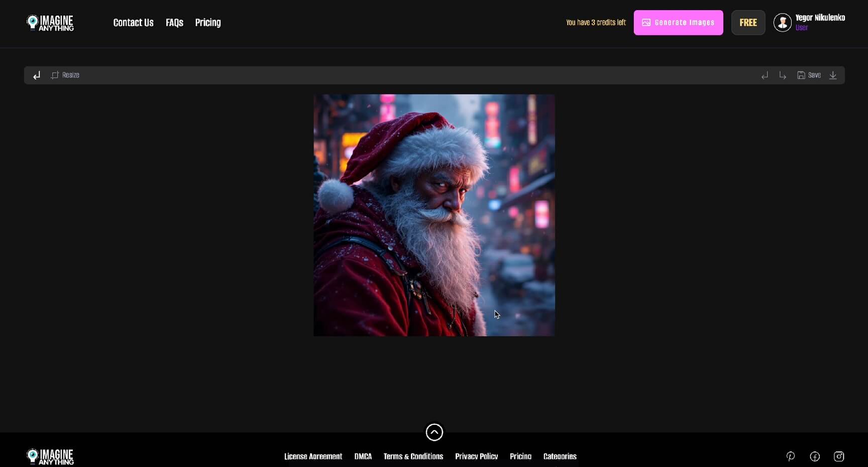
Task: Click the Imagine Anything header logo
Action: pyautogui.click(x=50, y=23)
